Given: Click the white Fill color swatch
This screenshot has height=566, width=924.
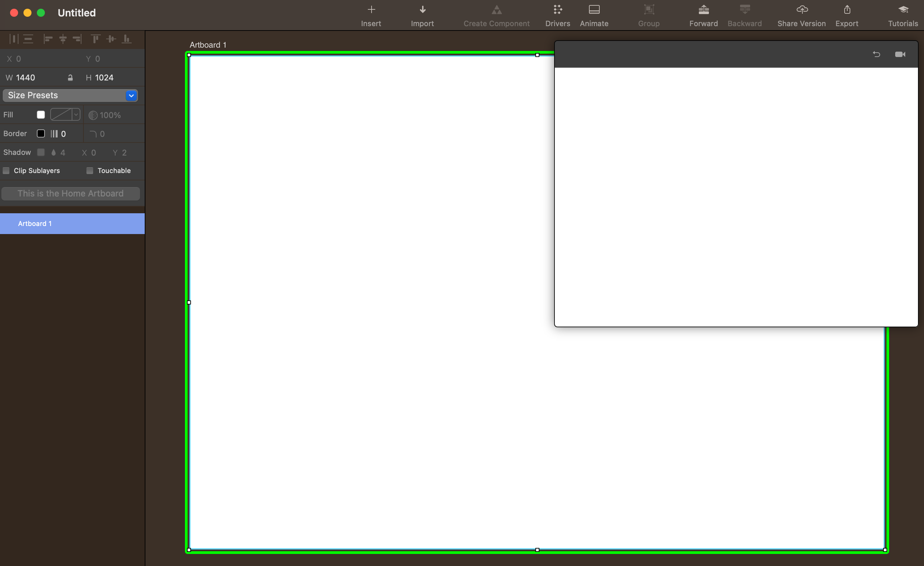Looking at the screenshot, I should click(41, 115).
